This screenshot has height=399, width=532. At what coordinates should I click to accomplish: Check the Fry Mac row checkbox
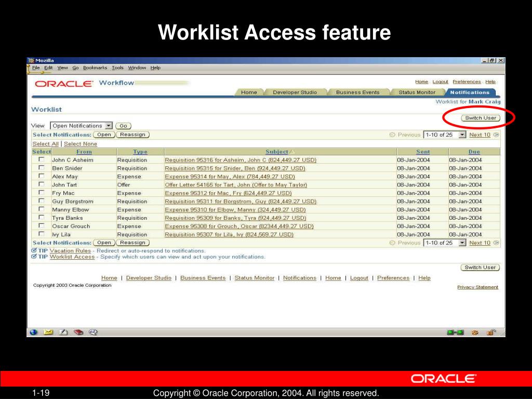(42, 192)
